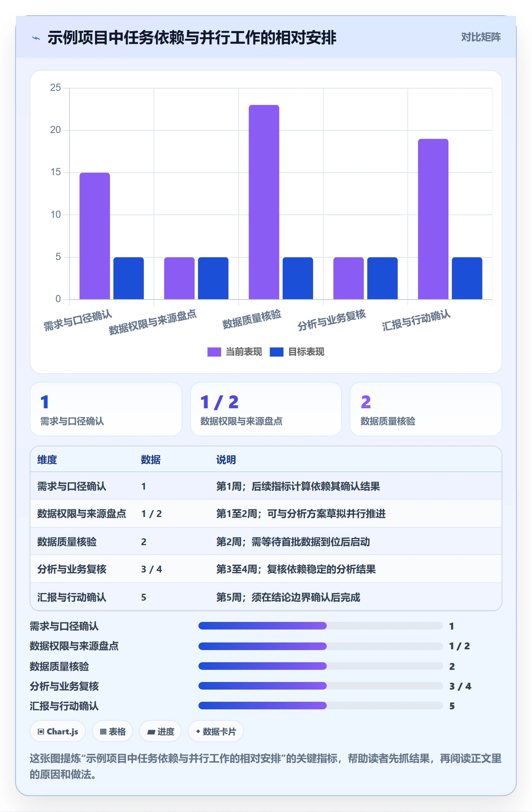Click the progress bar for 分析与业务复核
Viewport: 532px width, 812px height.
click(x=320, y=686)
